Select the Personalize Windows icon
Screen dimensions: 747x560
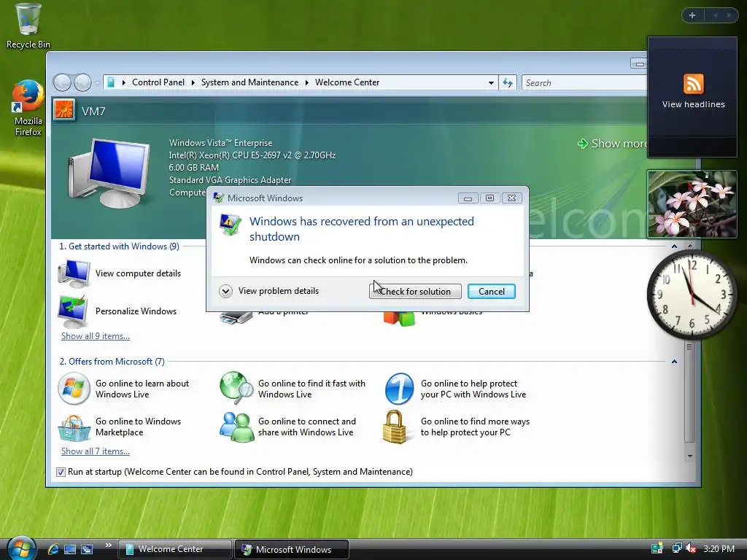(x=73, y=311)
